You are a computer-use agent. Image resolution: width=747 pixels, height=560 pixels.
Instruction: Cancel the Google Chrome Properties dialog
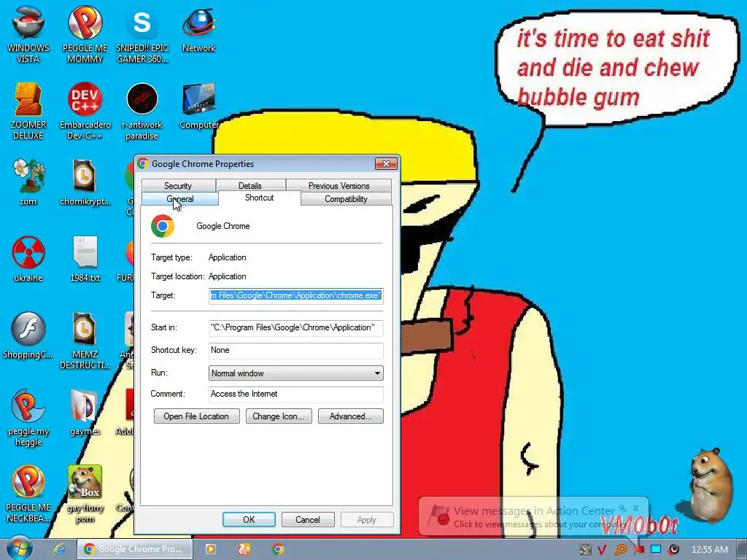(x=308, y=519)
